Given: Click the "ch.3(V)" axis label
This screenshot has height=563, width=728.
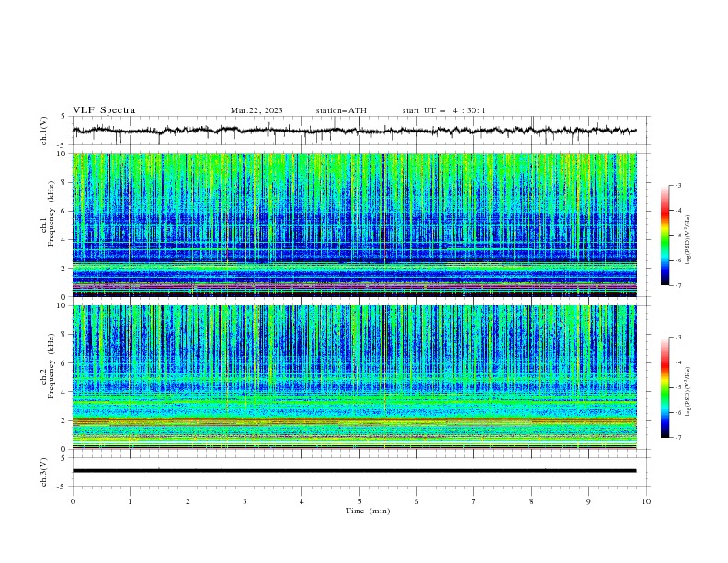Looking at the screenshot, I should [x=43, y=472].
